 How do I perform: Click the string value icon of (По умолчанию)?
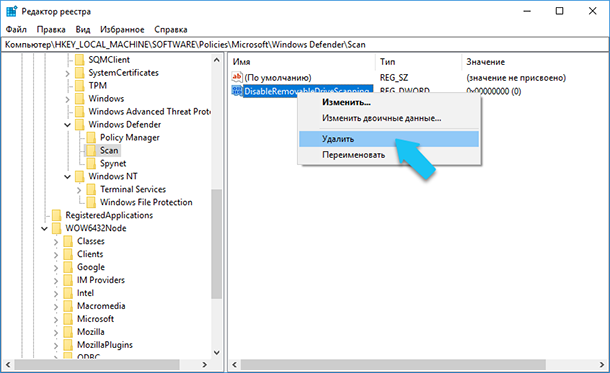237,77
